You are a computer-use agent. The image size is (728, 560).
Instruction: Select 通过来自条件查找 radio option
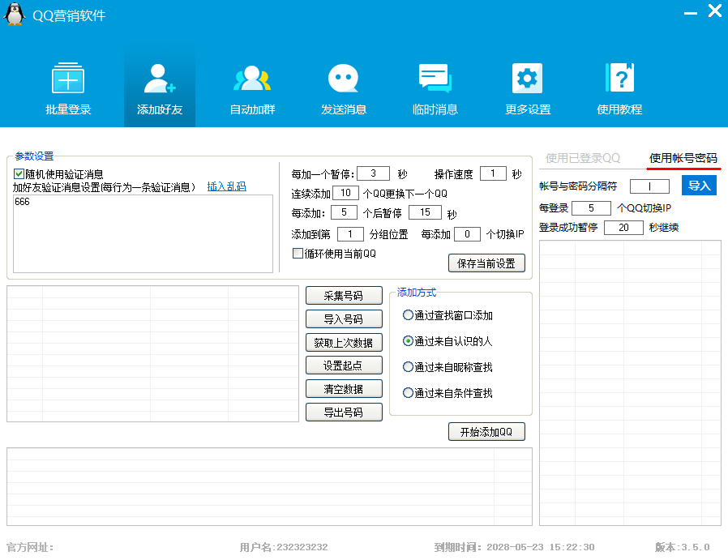point(408,393)
